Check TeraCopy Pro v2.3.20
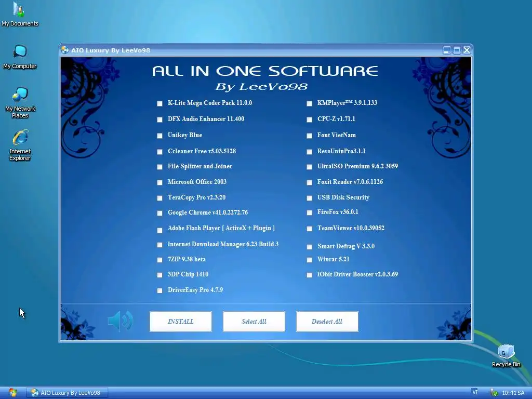 click(x=160, y=198)
